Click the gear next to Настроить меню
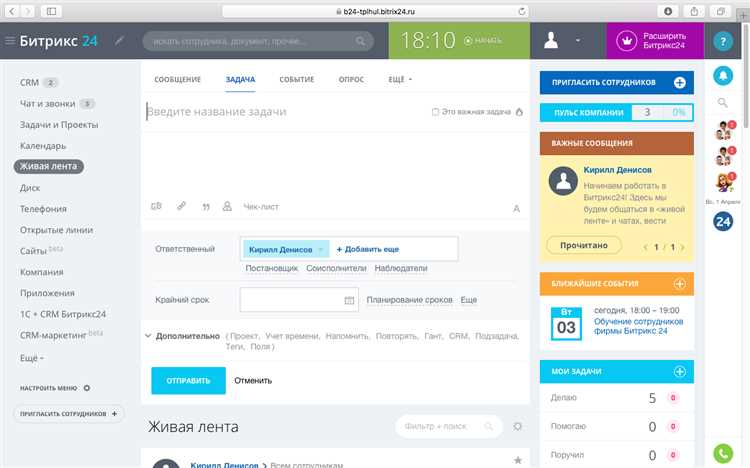Screen dimensions: 750x468 coord(87,388)
